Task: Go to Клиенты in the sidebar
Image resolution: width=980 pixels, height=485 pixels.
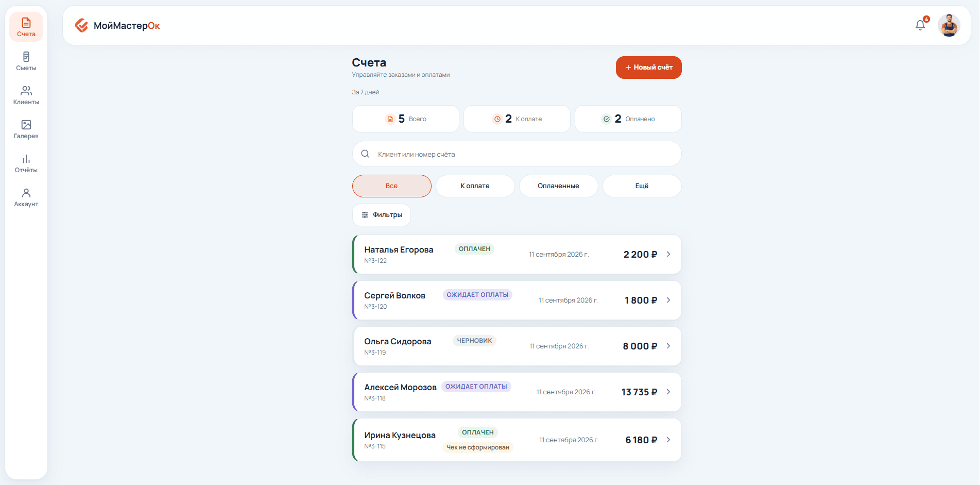Action: pyautogui.click(x=26, y=95)
